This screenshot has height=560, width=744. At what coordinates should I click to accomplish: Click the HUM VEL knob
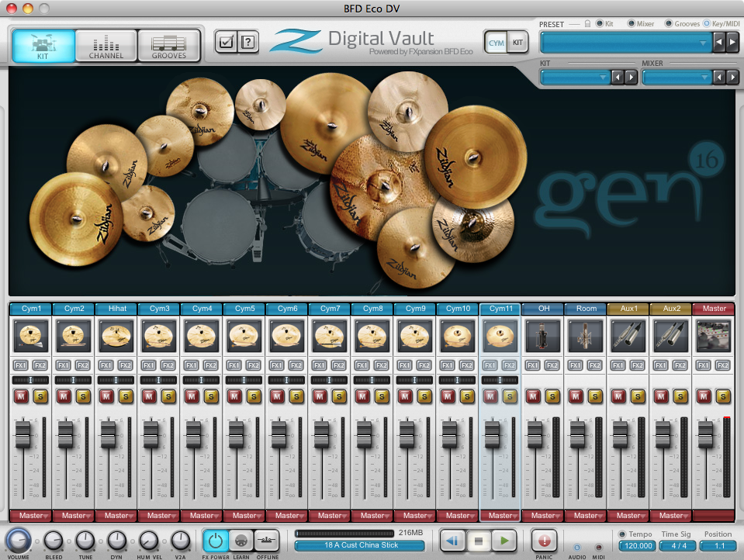pyautogui.click(x=149, y=541)
